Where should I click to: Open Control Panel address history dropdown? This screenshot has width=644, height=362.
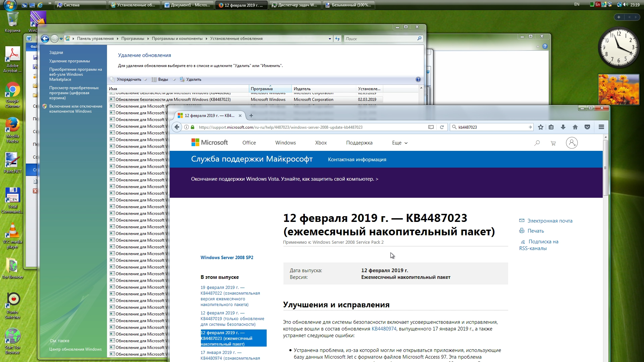coord(330,39)
